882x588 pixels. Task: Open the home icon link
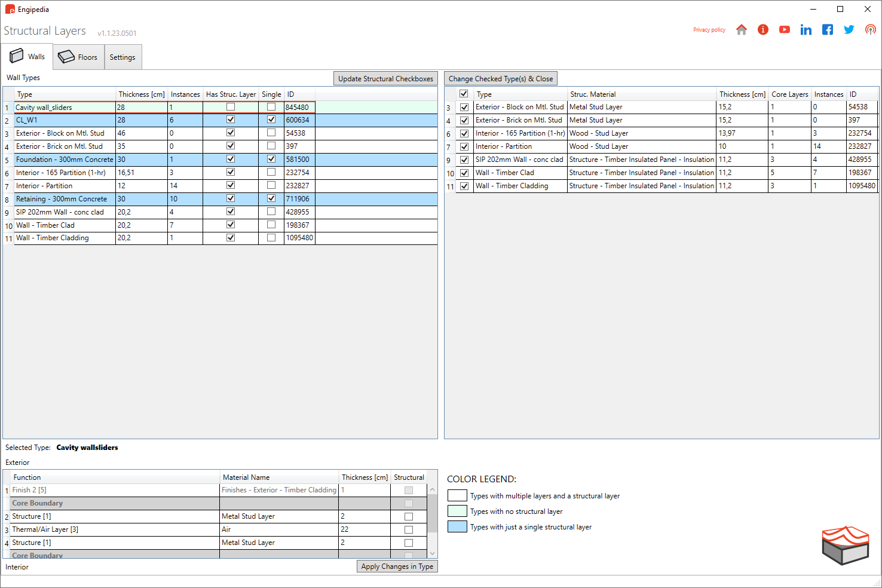pyautogui.click(x=742, y=30)
